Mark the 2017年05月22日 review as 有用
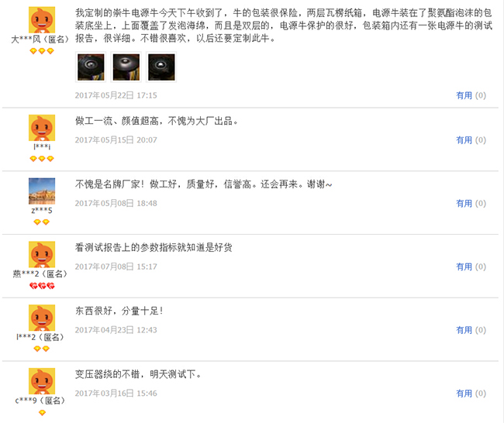Image resolution: width=504 pixels, height=423 pixels. (x=464, y=95)
